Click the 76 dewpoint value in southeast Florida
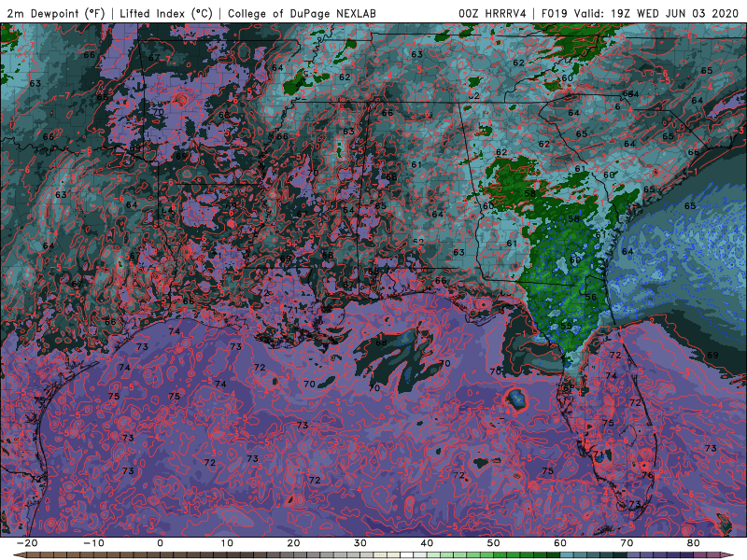This screenshot has width=747, height=560. pos(646,475)
